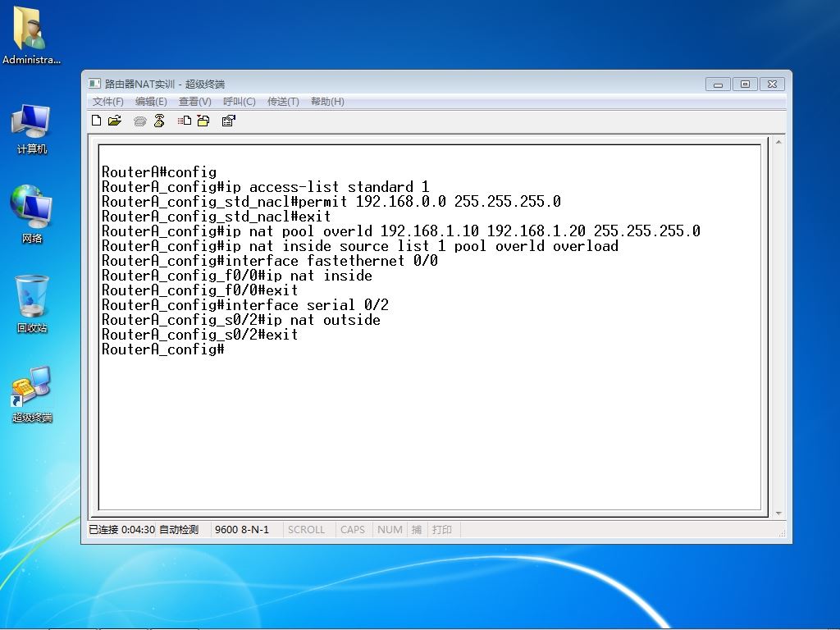
Task: Click the 'ip nat pool overld' line
Action: coord(400,231)
